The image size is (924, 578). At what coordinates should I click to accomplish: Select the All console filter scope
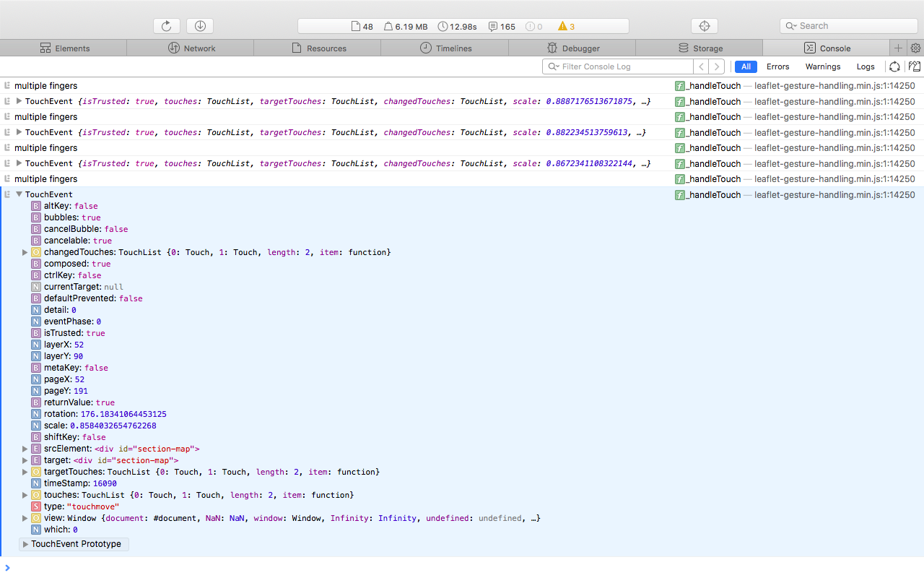746,66
